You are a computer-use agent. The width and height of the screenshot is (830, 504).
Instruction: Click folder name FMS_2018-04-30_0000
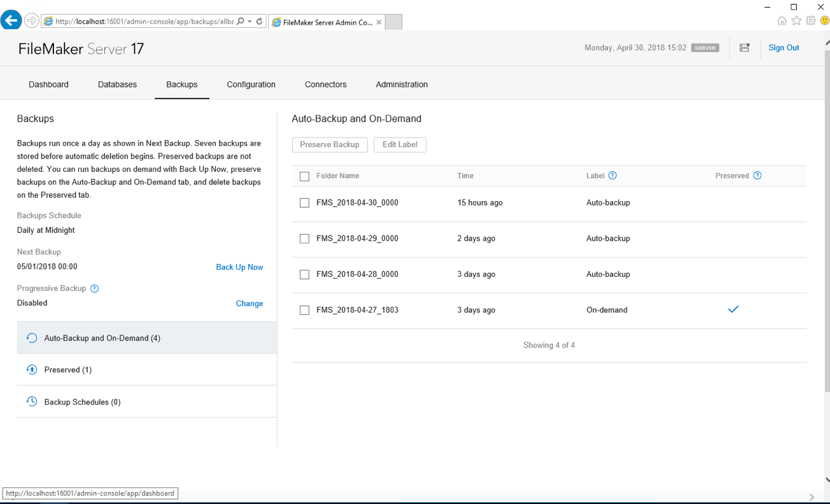pyautogui.click(x=357, y=203)
